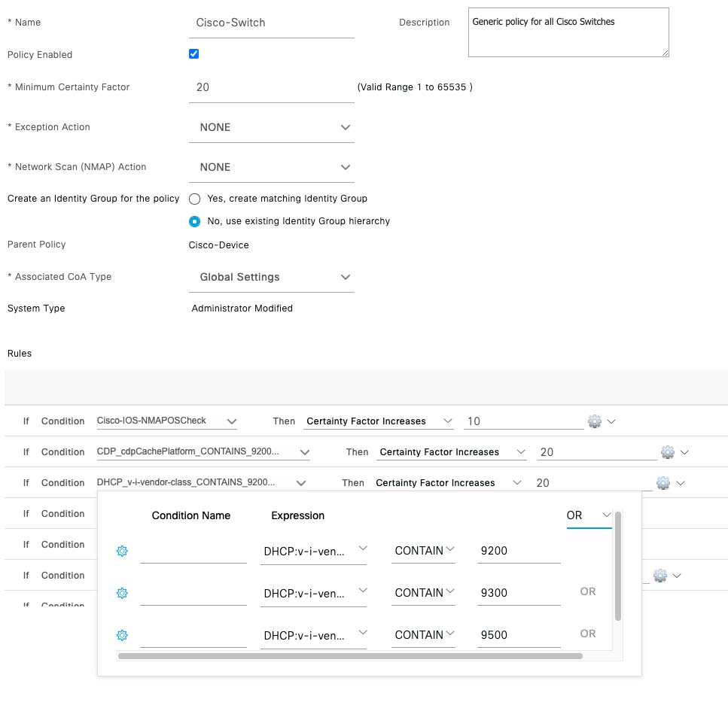Expand Cisco-IOS-NMAPOSCheck condition dropdown
This screenshot has height=702, width=728.
click(x=232, y=421)
